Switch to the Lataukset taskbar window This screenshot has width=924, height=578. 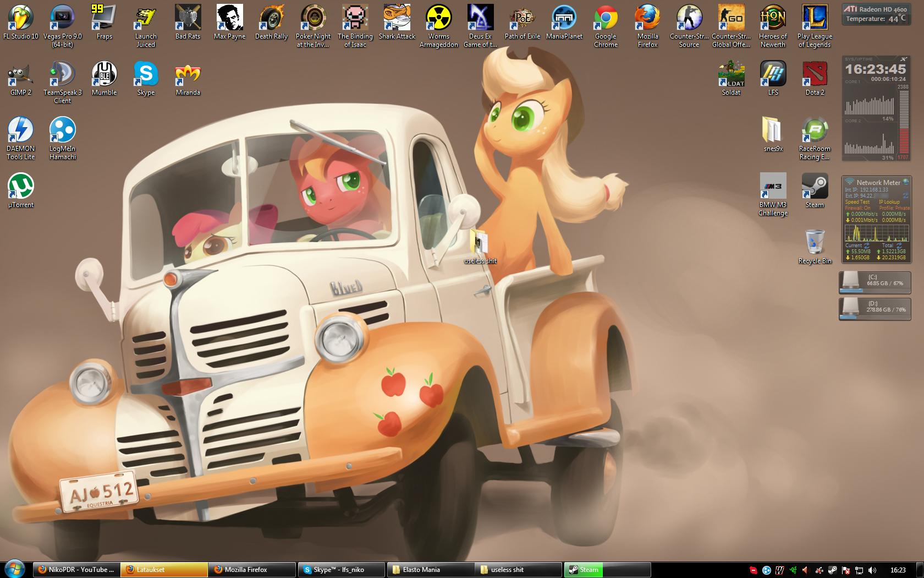165,570
